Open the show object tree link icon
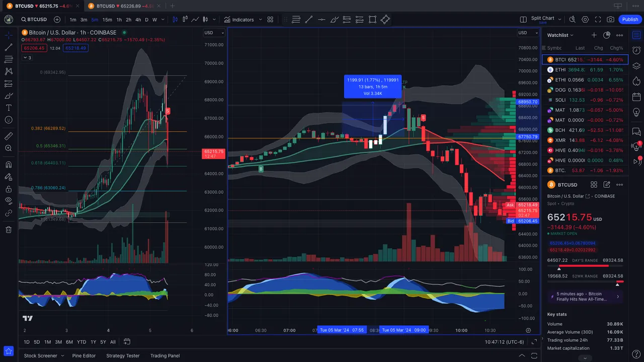Screen dimensions: 644x362 click(9, 213)
